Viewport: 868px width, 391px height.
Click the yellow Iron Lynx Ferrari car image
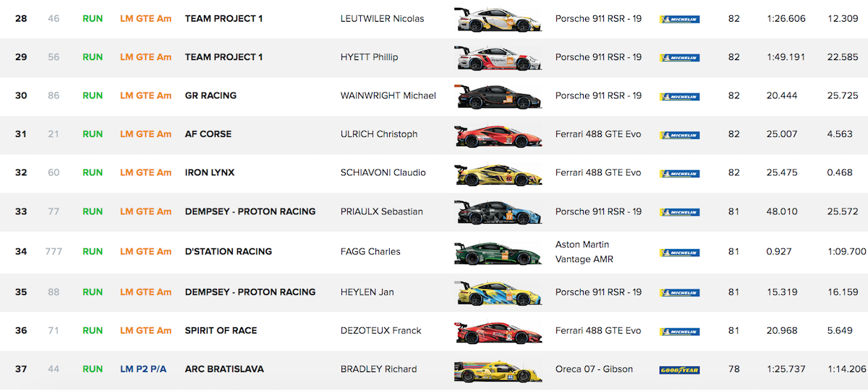(498, 174)
